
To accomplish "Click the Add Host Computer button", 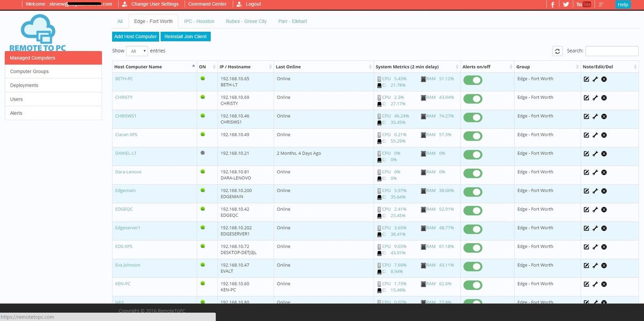I will click(135, 37).
